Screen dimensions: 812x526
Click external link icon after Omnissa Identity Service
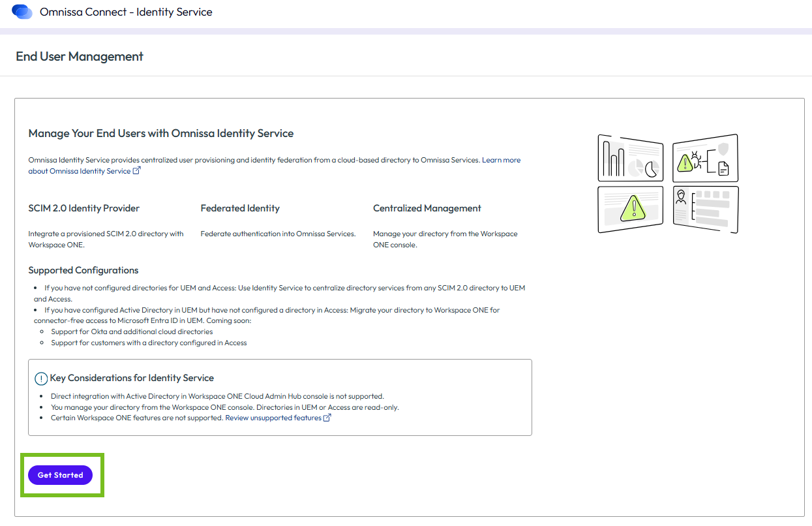[136, 171]
